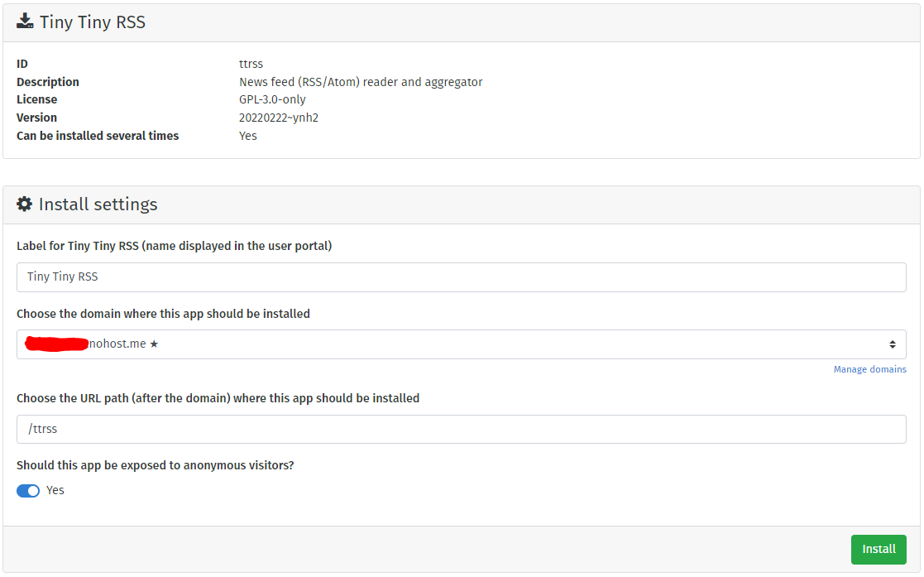The image size is (924, 577).
Task: Click the News feed reader description text
Action: tap(361, 82)
